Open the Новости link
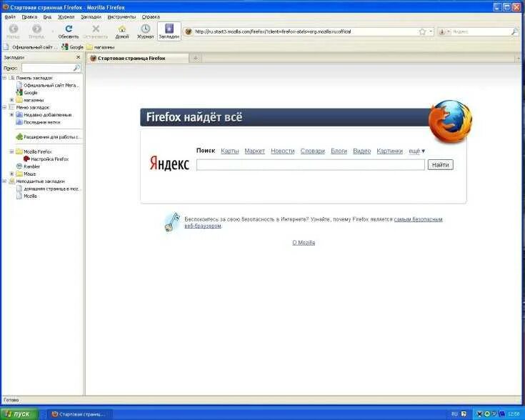 coord(283,151)
